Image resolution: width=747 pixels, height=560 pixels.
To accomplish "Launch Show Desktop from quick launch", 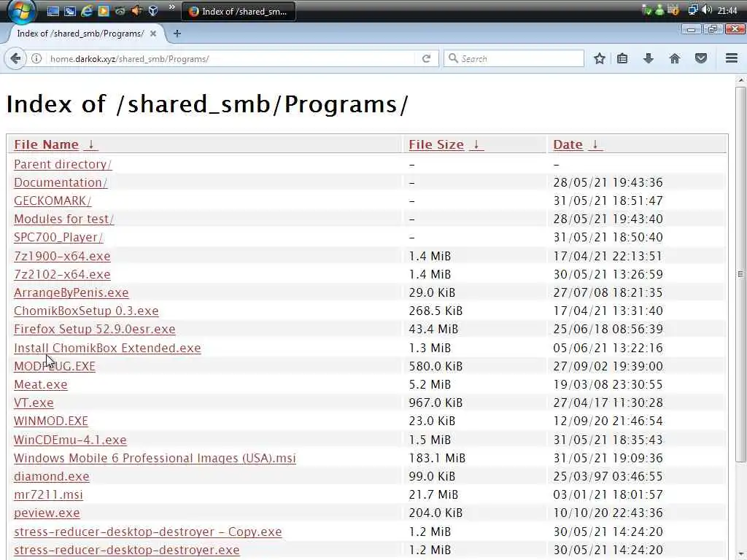I will 53,11.
